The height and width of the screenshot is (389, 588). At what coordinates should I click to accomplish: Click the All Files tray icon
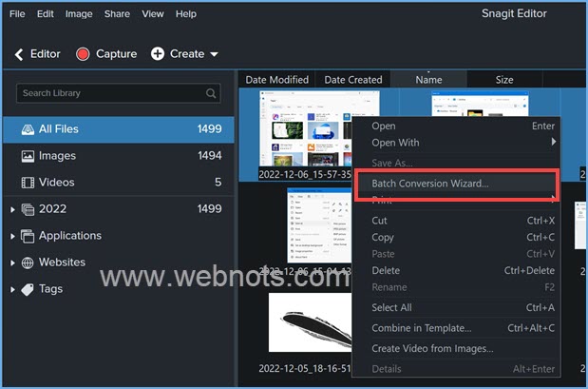click(x=28, y=129)
